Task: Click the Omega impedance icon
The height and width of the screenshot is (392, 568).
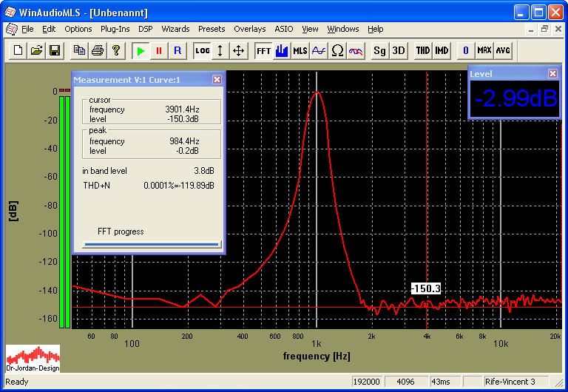Action: pyautogui.click(x=337, y=50)
